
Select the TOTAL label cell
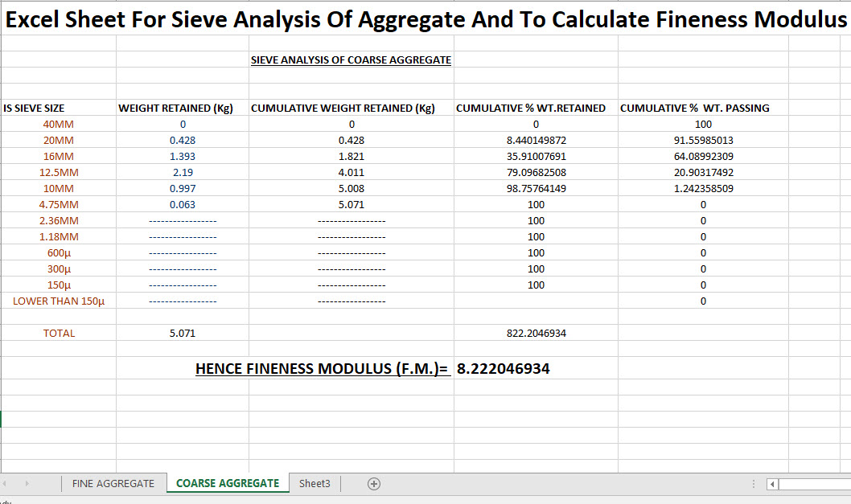click(x=58, y=333)
